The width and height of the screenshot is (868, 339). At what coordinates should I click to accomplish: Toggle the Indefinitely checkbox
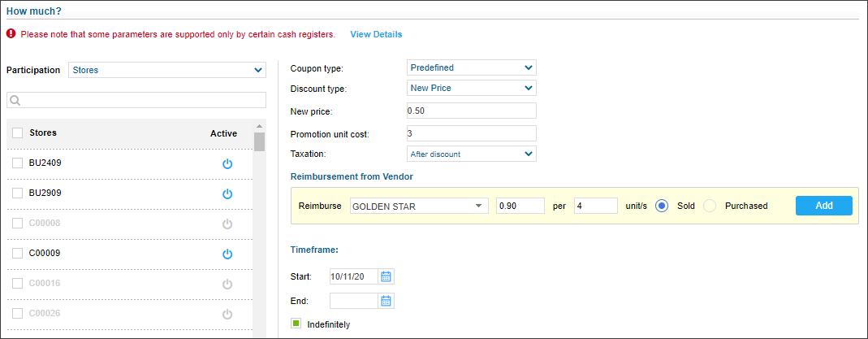pyautogui.click(x=296, y=324)
